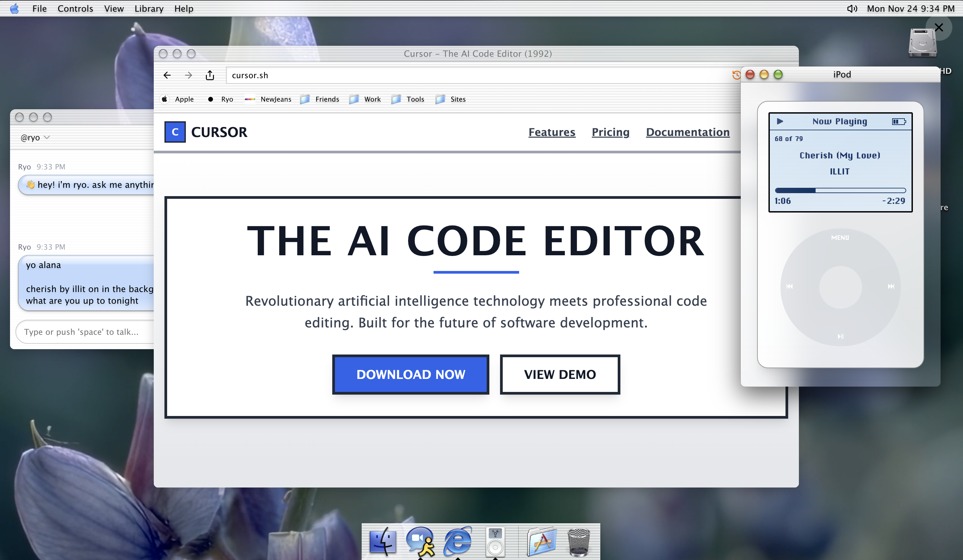Toggle play/pause on the iPod click wheel
Image resolution: width=963 pixels, height=560 pixels.
[x=840, y=336]
